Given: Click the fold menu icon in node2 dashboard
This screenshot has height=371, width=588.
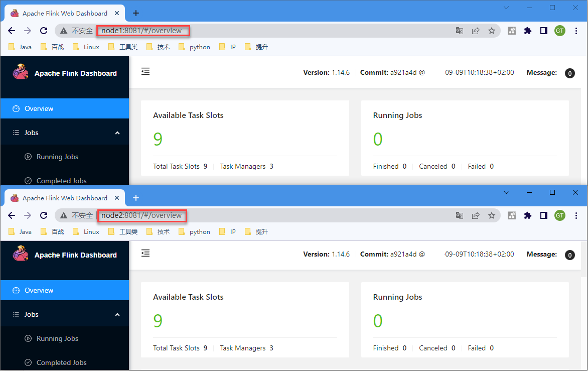Looking at the screenshot, I should pos(145,254).
